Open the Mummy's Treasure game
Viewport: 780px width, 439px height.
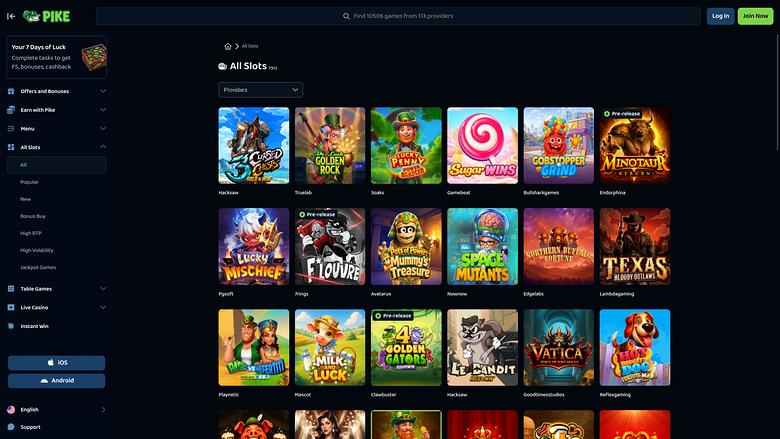coord(406,247)
